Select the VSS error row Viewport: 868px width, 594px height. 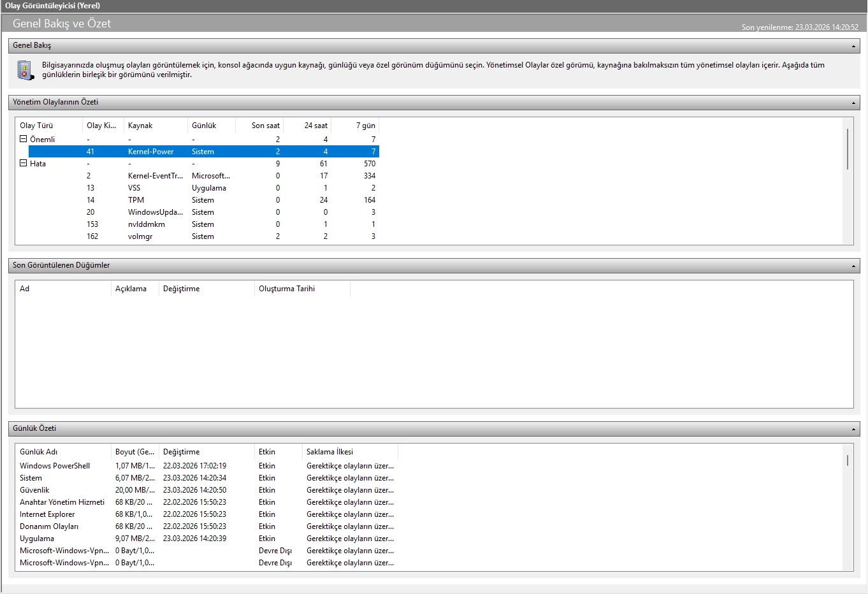pos(204,188)
